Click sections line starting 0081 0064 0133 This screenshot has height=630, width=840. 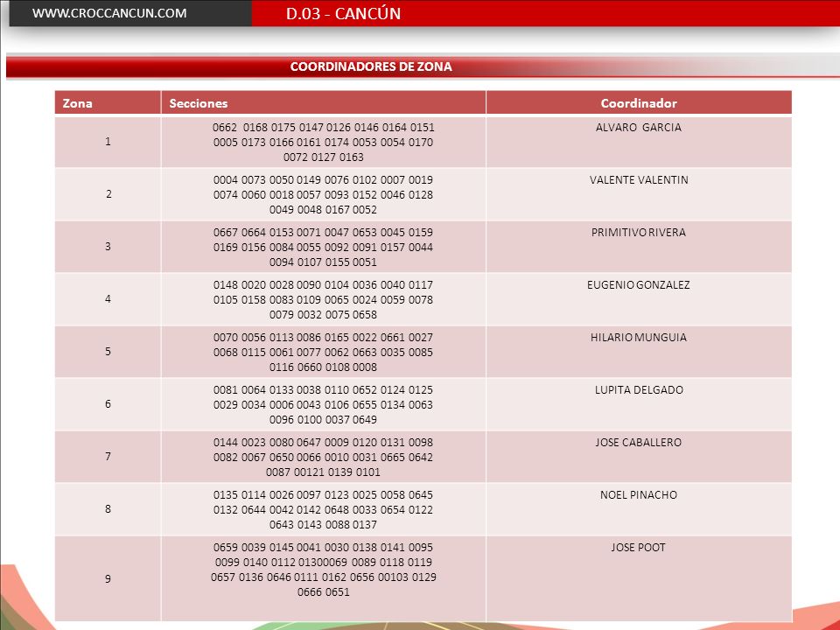(324, 390)
